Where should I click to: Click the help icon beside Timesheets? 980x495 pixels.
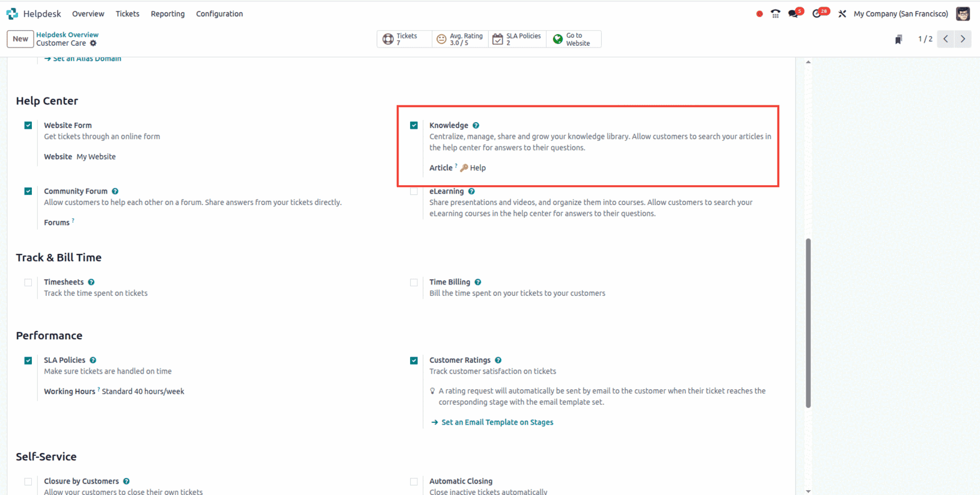91,282
